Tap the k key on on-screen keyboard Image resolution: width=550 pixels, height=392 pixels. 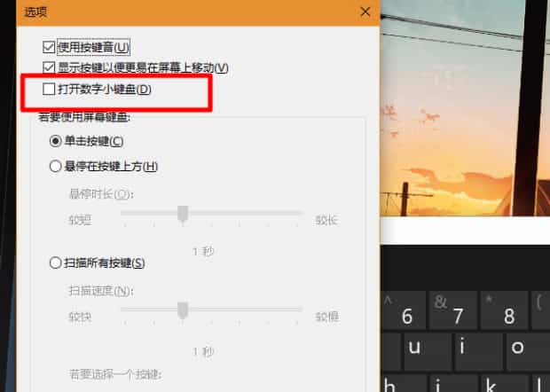pyautogui.click(x=505, y=383)
